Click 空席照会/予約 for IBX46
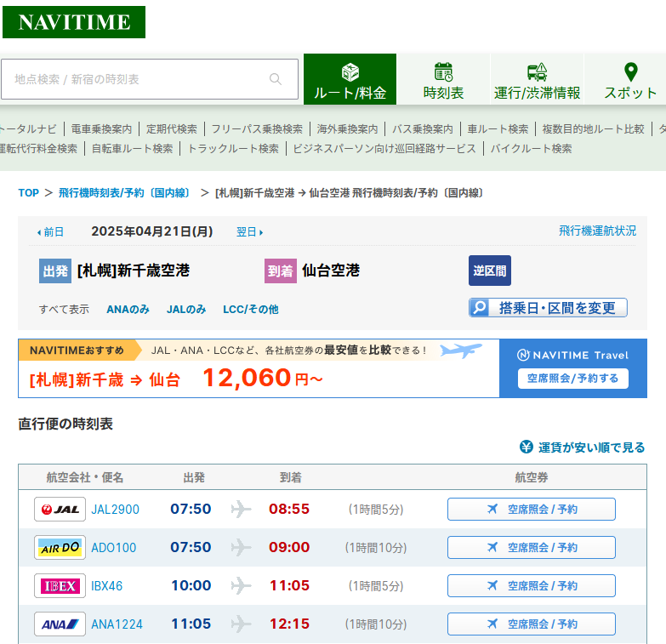The height and width of the screenshot is (644, 666). tap(532, 586)
